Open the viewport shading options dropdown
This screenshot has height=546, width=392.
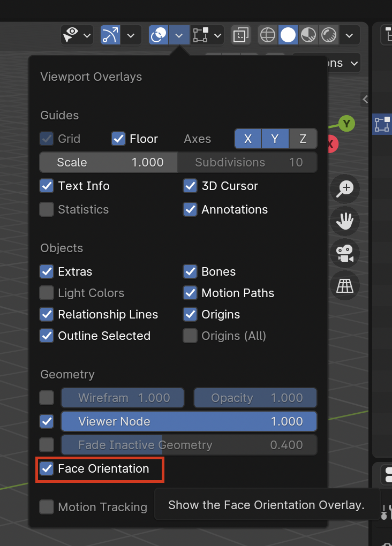coord(349,36)
